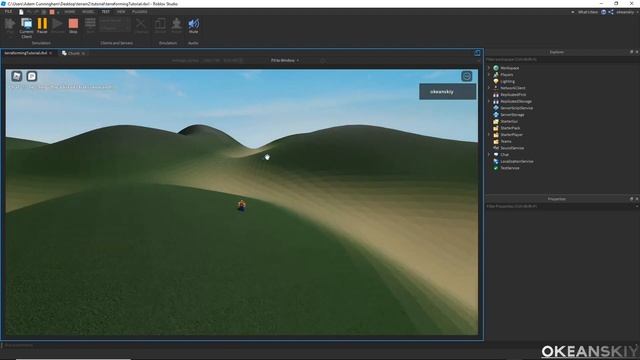Open the Roblox menu icon in game view

click(x=17, y=76)
